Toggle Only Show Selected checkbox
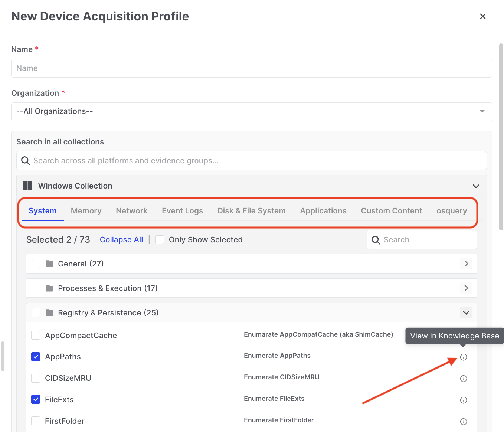 [x=160, y=240]
